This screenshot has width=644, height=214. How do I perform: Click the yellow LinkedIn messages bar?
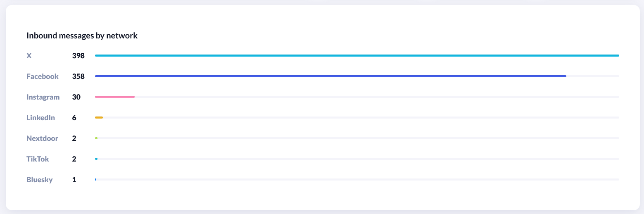click(x=99, y=117)
